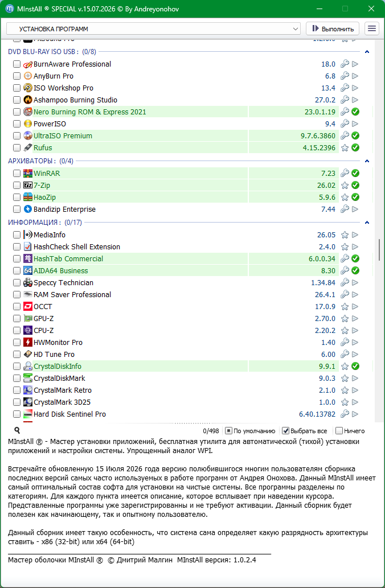
Task: Click the green checkmark beside CrystalDiskInfo
Action: click(x=355, y=367)
